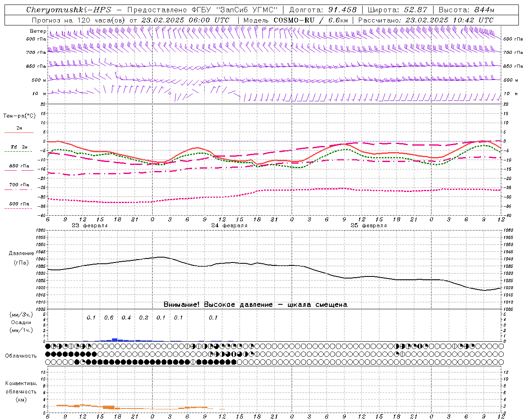Click the 'Широта: 52.87' header field
Image resolution: width=525 pixels, height=420 pixels.
click(x=397, y=10)
